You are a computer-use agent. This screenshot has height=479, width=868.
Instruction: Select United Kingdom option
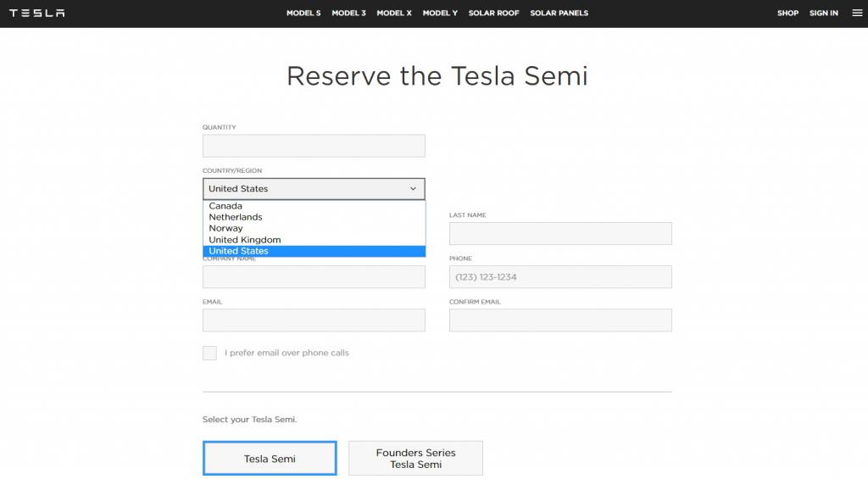[245, 240]
